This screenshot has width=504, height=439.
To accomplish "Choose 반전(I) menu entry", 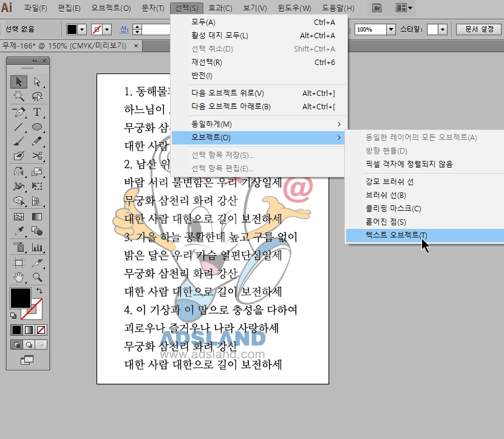I will point(259,75).
